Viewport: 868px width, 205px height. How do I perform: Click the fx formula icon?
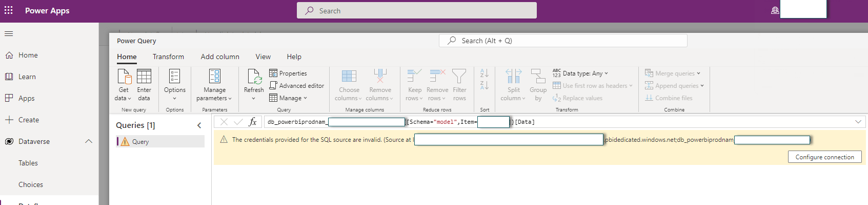[x=252, y=122]
